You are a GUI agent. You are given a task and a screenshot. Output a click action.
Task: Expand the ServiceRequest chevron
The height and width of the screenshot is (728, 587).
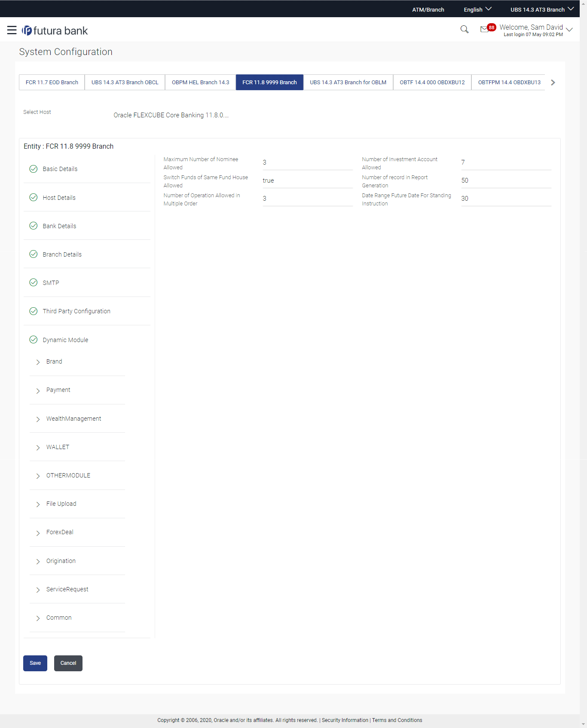[x=38, y=590]
